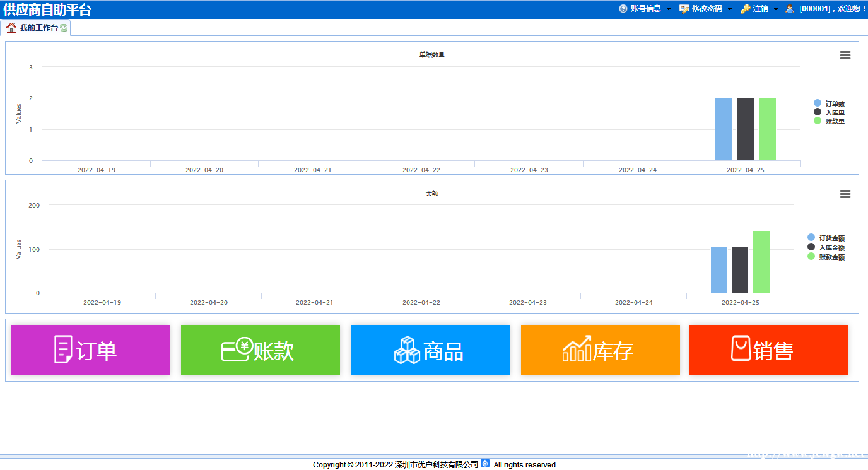Click the user avatar icon in header

tap(790, 9)
